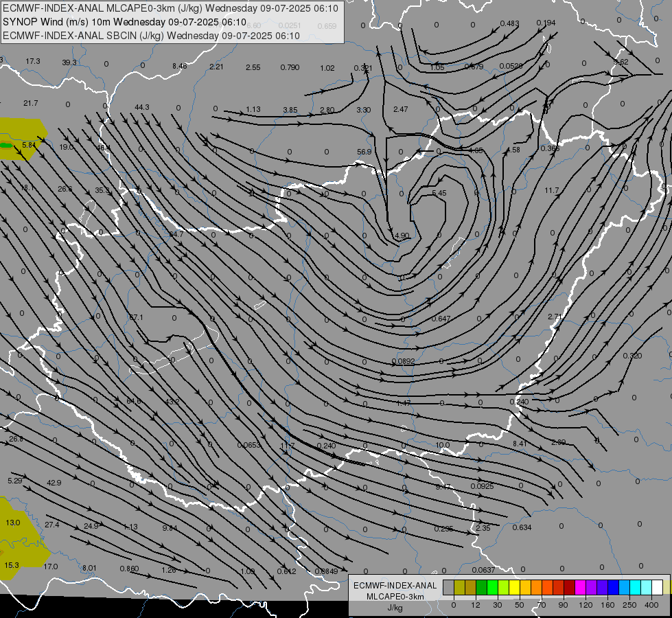Select the dark green legend swatch
The height and width of the screenshot is (618, 672).
482,588
